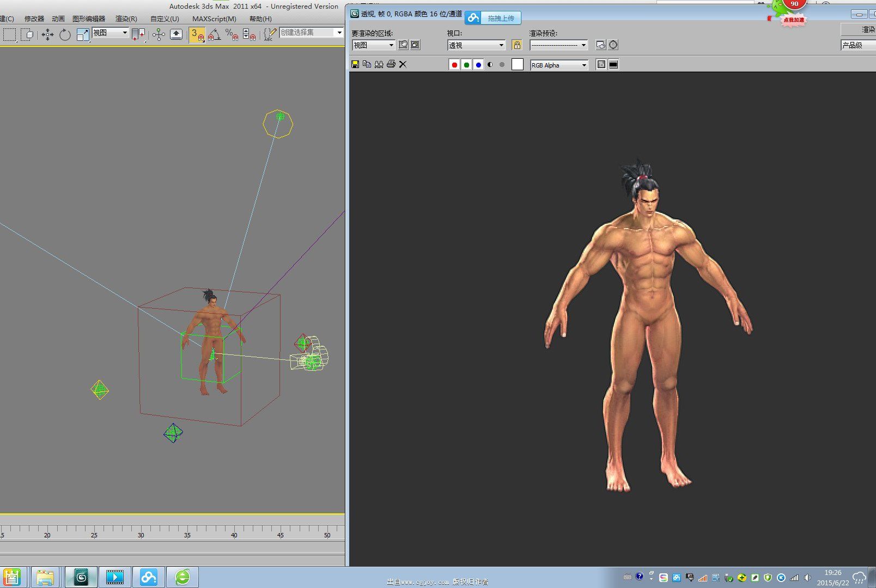Open the reference coordinate system dropdown 视图

coord(110,33)
